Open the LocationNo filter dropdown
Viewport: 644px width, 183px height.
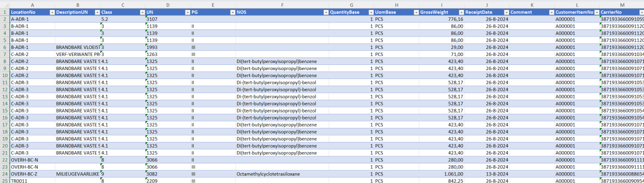click(x=51, y=12)
